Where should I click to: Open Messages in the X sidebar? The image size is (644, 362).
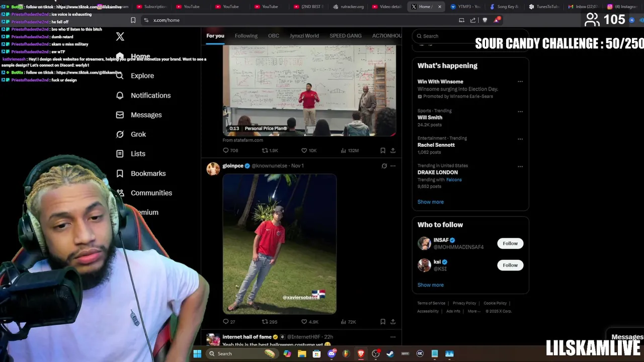[139, 115]
